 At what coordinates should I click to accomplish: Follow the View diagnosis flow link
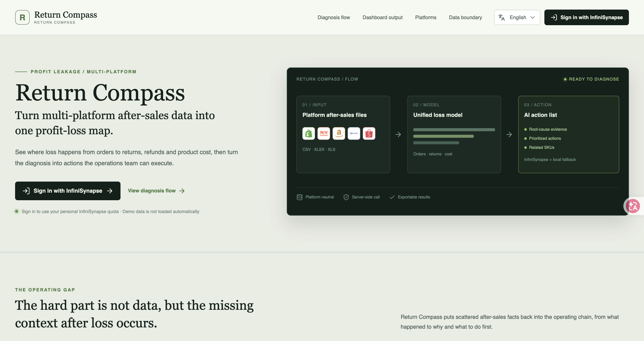[x=156, y=191]
